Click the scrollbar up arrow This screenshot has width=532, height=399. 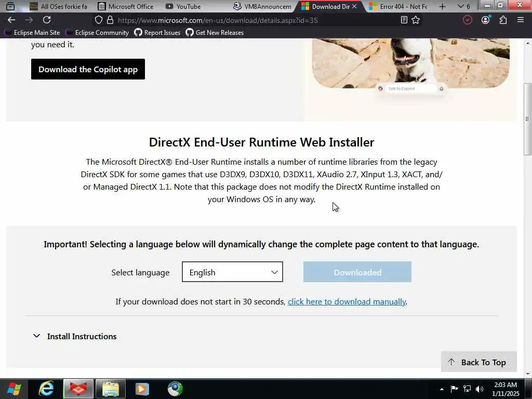click(527, 44)
